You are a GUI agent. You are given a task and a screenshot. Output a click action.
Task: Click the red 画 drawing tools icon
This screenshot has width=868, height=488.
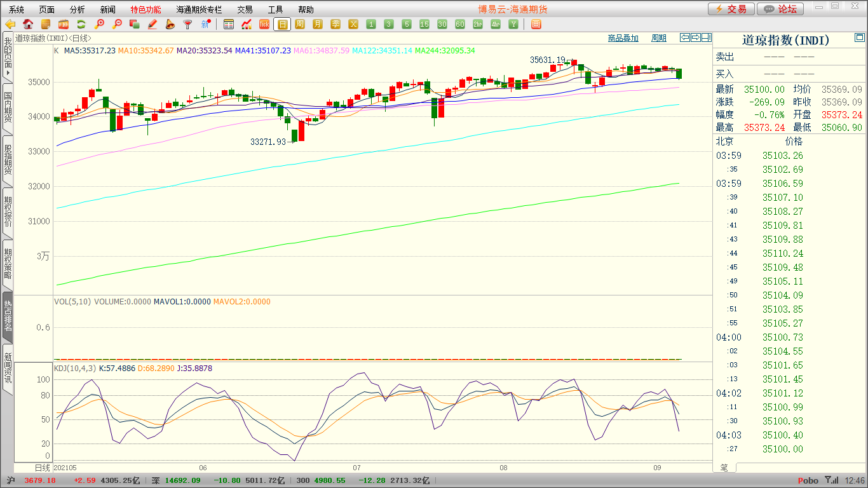tap(536, 24)
